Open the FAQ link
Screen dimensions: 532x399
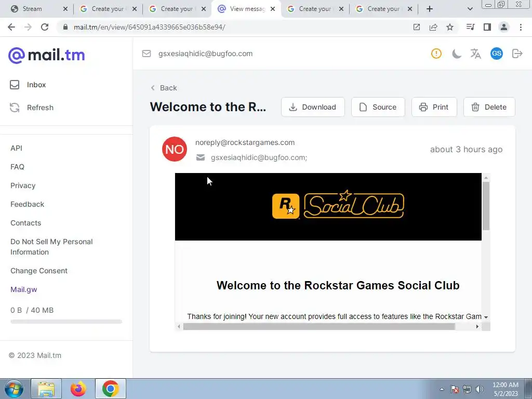17,167
